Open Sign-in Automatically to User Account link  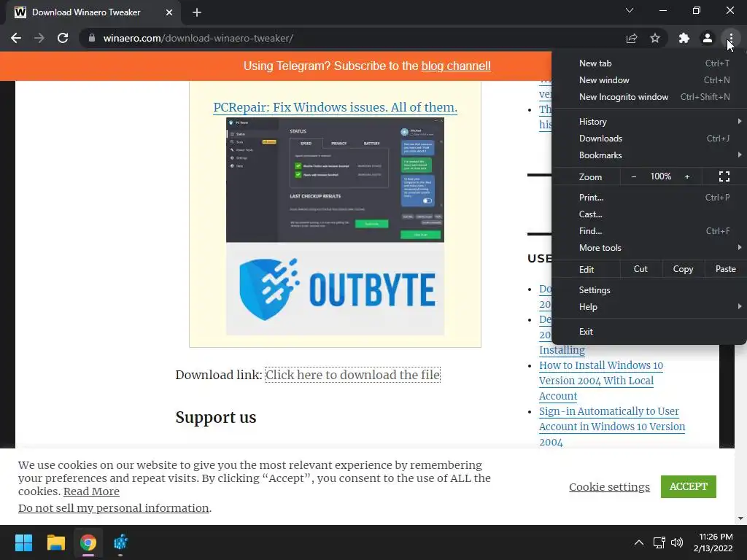612,426
